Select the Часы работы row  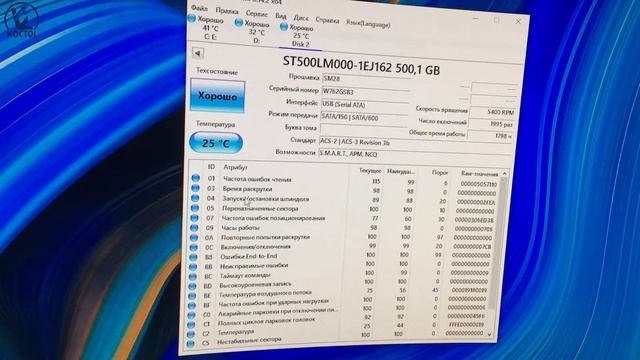(x=342, y=228)
